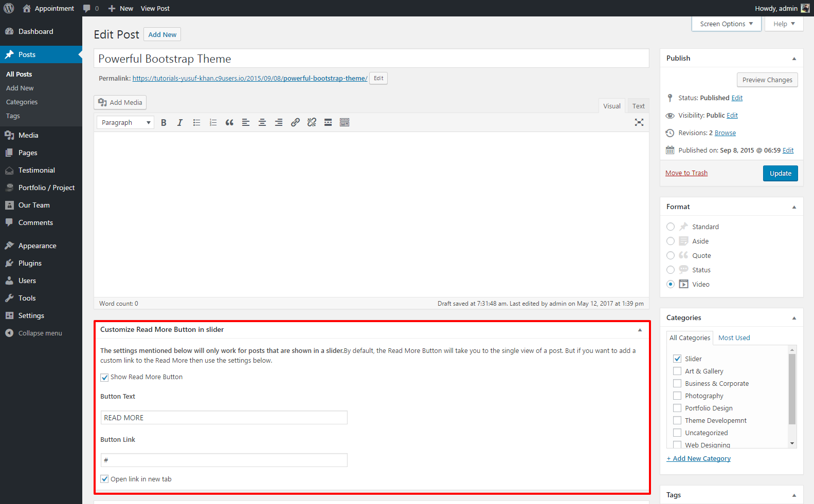Open the Media menu in sidebar

(41, 135)
